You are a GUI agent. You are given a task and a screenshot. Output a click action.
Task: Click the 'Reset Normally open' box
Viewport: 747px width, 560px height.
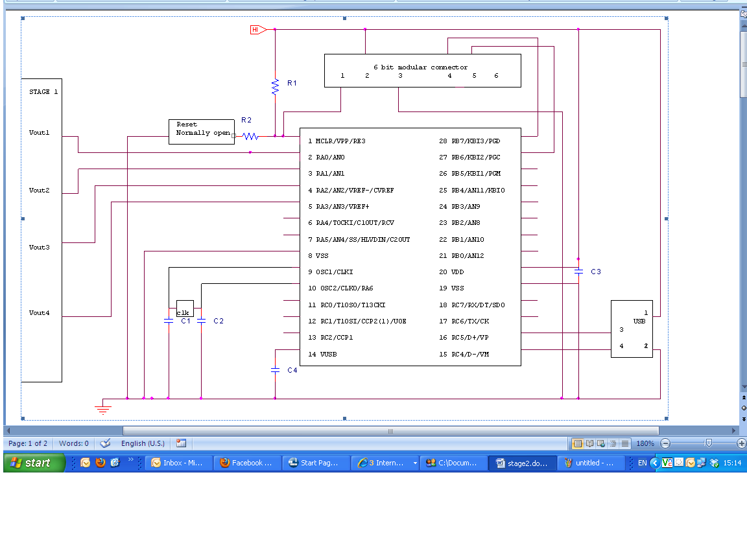pos(202,132)
